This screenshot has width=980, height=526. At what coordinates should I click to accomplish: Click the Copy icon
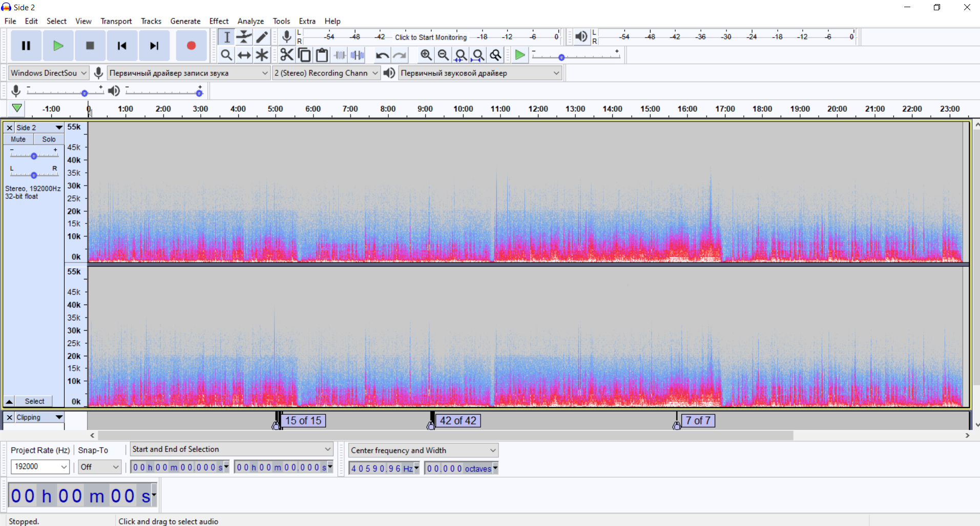coord(304,55)
